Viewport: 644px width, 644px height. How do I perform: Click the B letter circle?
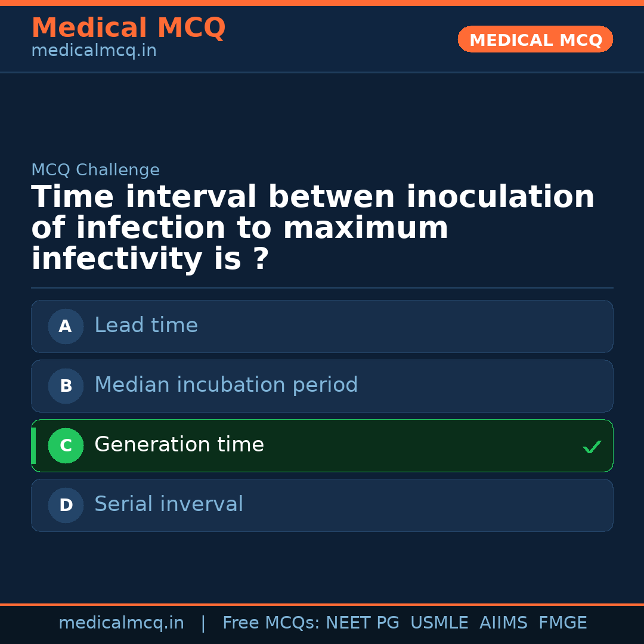coord(66,386)
